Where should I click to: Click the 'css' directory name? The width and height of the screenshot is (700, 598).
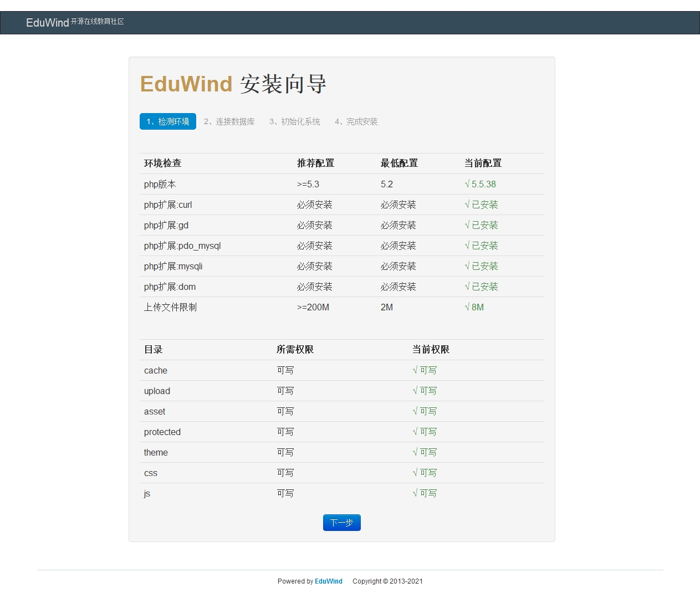tap(151, 473)
